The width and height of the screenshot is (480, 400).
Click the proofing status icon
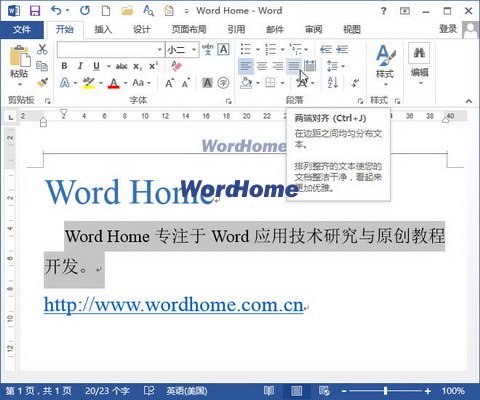click(x=149, y=391)
